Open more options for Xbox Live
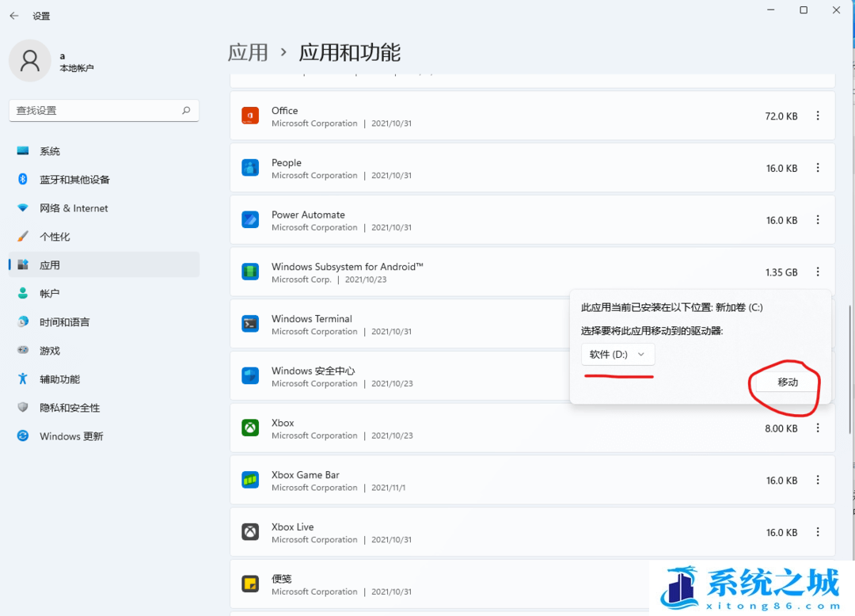 817,532
